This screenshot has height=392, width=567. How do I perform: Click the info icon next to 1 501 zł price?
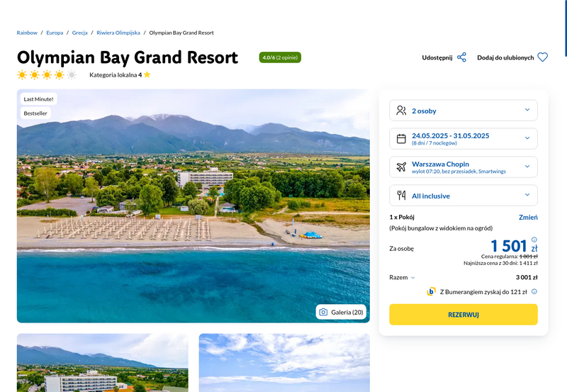534,240
